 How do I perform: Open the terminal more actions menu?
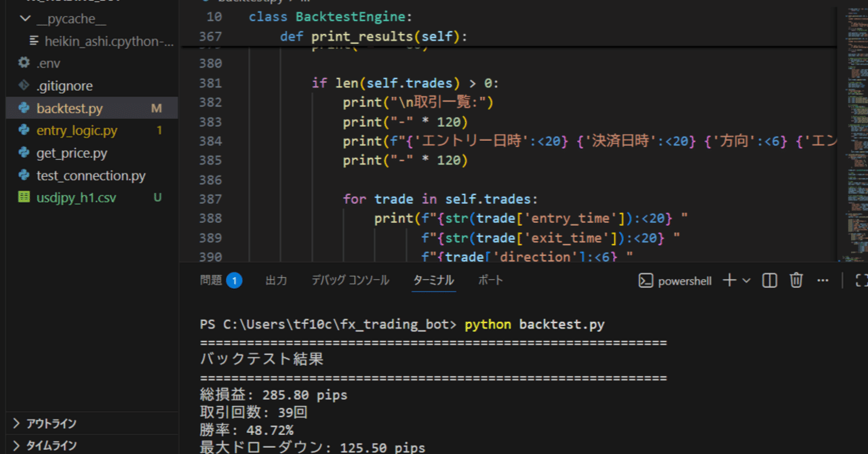822,280
